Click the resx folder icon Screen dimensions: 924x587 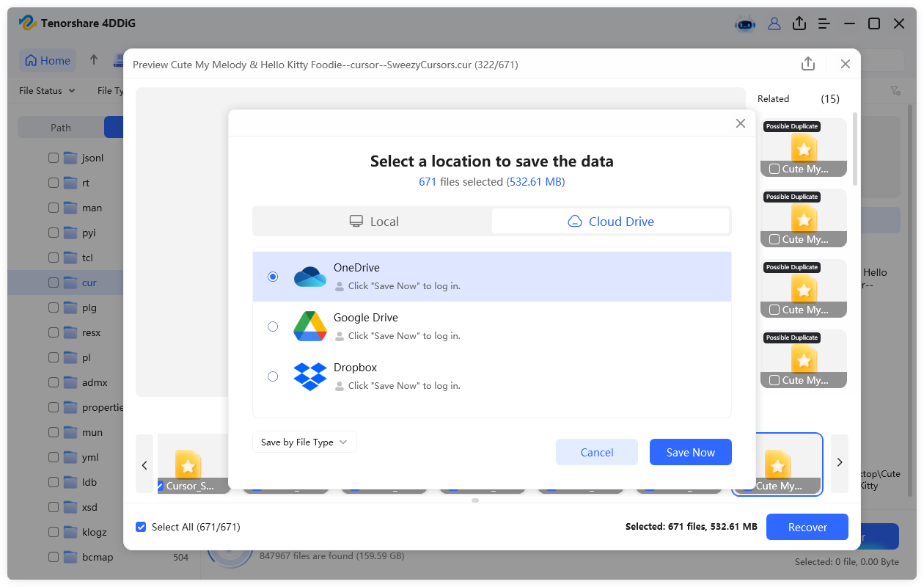[70, 332]
